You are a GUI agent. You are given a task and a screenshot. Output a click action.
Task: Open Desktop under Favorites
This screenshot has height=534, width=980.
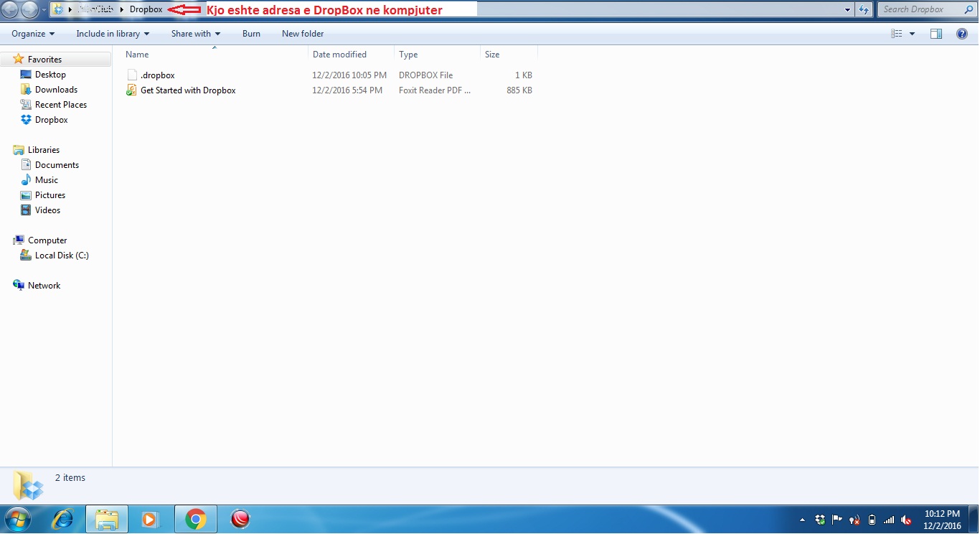(50, 75)
